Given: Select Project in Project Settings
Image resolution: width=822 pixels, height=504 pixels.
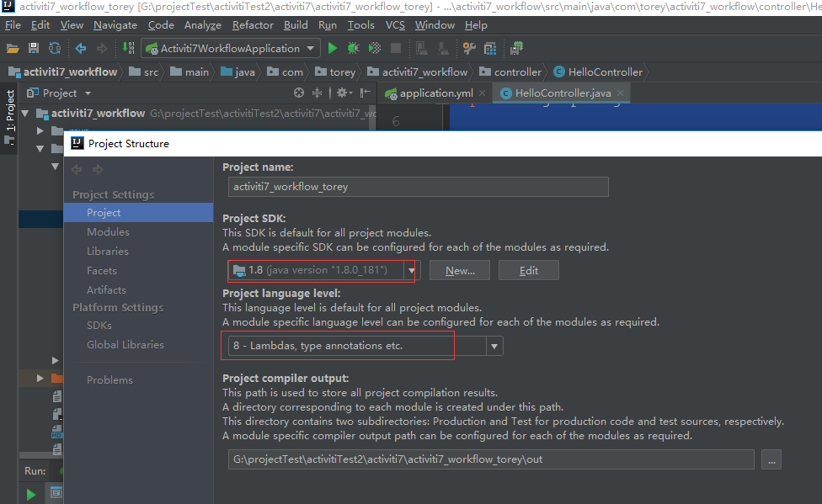Looking at the screenshot, I should tap(138, 213).
